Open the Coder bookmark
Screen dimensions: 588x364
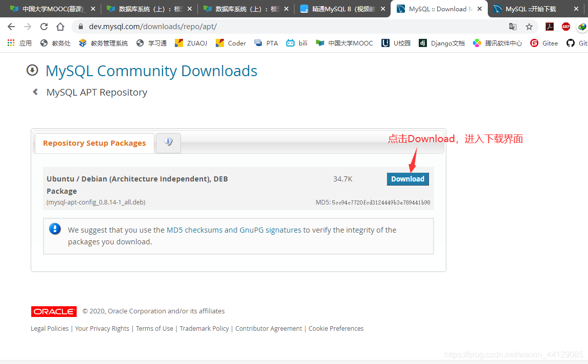coord(231,43)
